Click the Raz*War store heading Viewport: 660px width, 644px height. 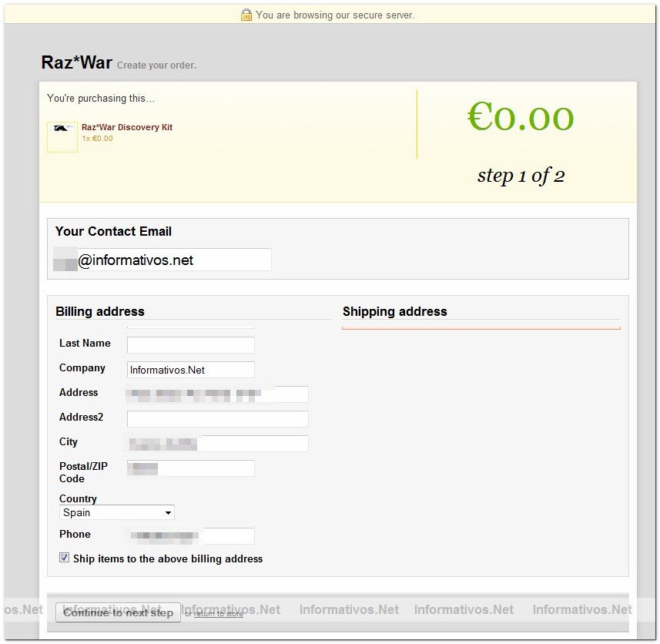(76, 62)
